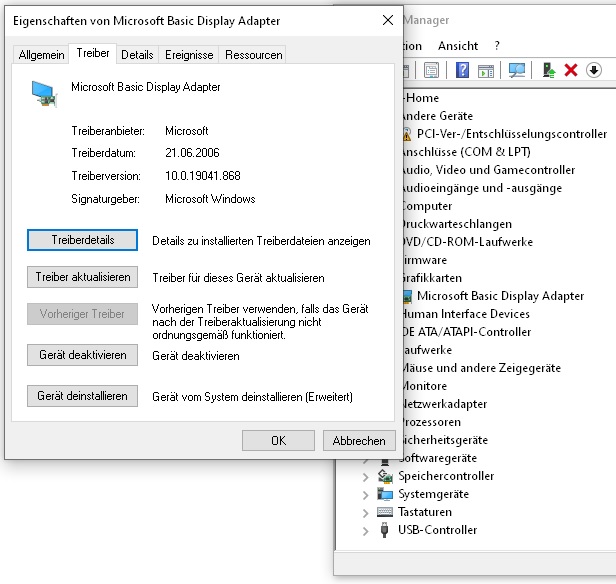Expand the Systemgeräte node
The height and width of the screenshot is (584, 616).
click(x=365, y=495)
